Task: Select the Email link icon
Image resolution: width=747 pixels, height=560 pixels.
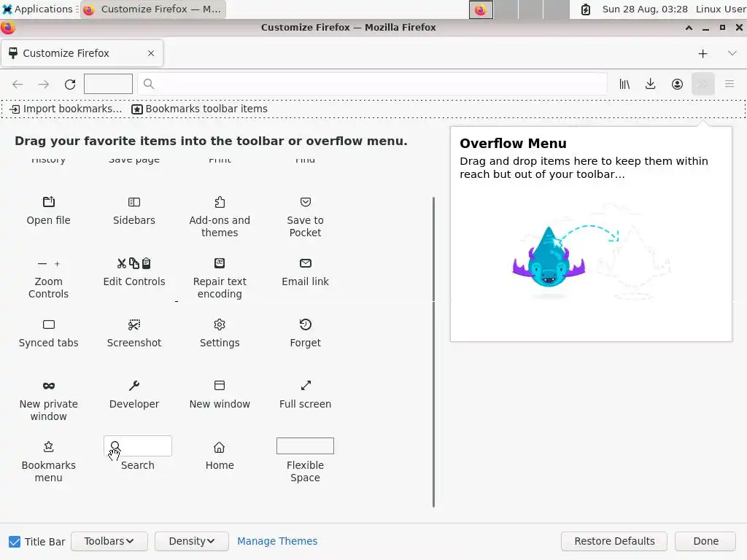Action: [306, 262]
